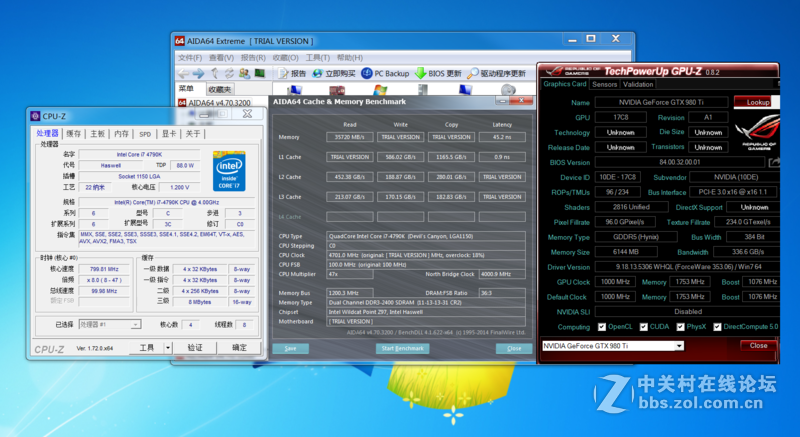Click Memory Read 35720 MB/s value
Screen dimensions: 800x437
pyautogui.click(x=349, y=137)
